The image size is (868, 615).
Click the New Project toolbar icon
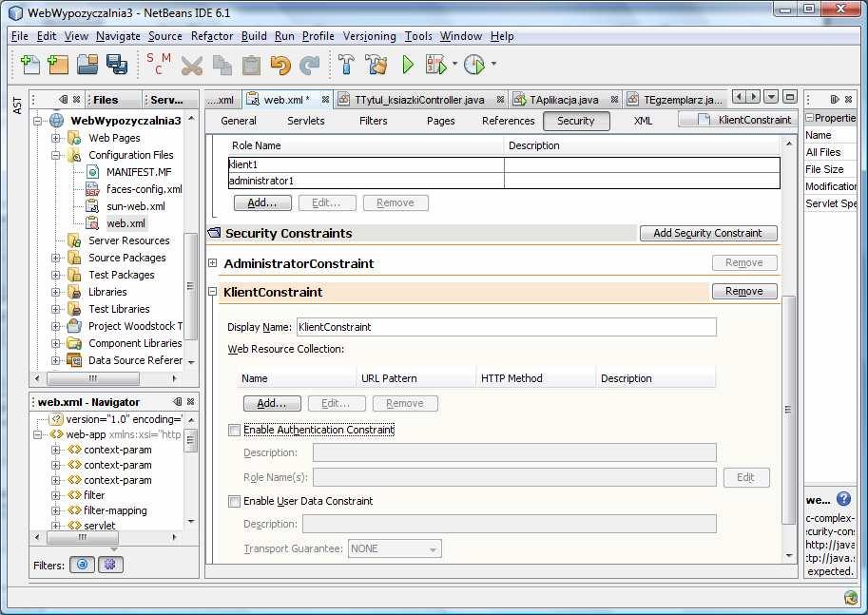point(58,65)
